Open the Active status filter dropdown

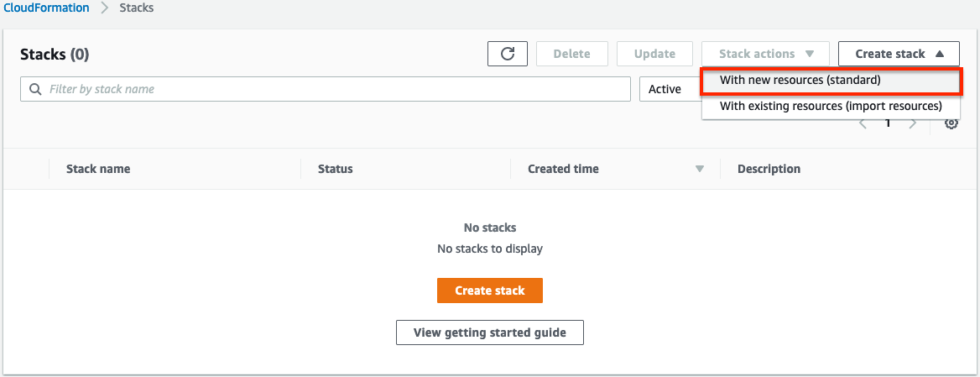670,89
